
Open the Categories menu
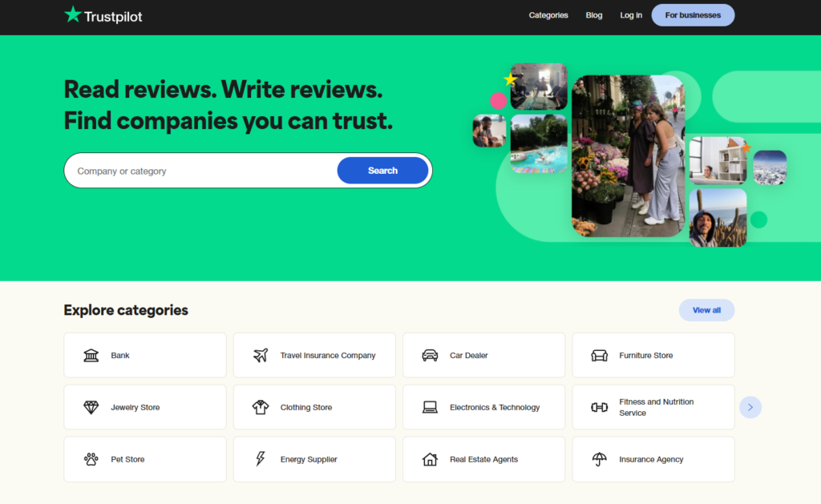(548, 15)
